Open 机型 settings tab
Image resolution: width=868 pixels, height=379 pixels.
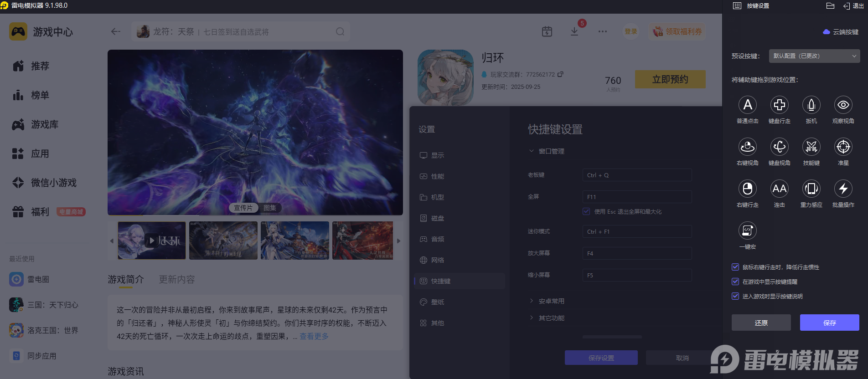(x=460, y=197)
